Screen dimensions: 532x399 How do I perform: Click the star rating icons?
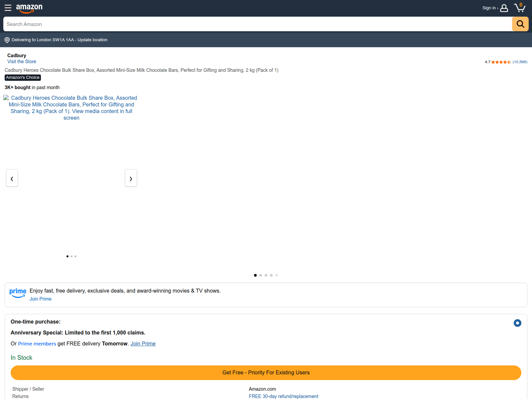coord(501,62)
